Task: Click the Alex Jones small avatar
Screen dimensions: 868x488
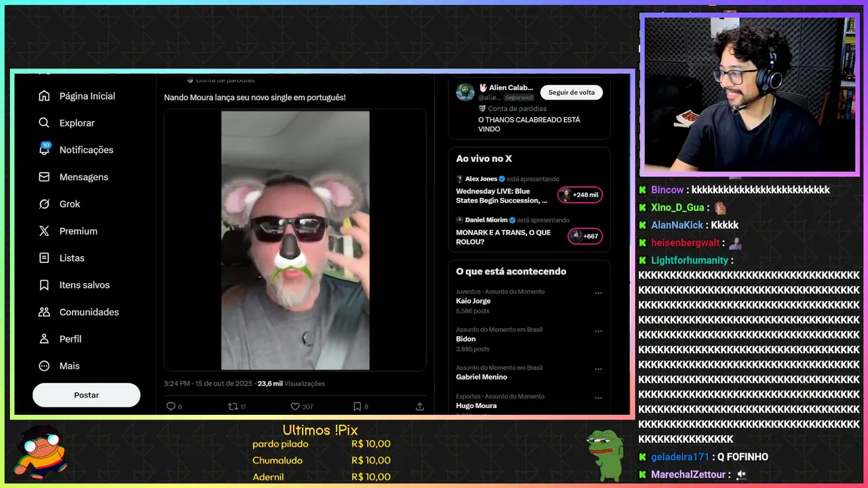Action: tap(460, 179)
